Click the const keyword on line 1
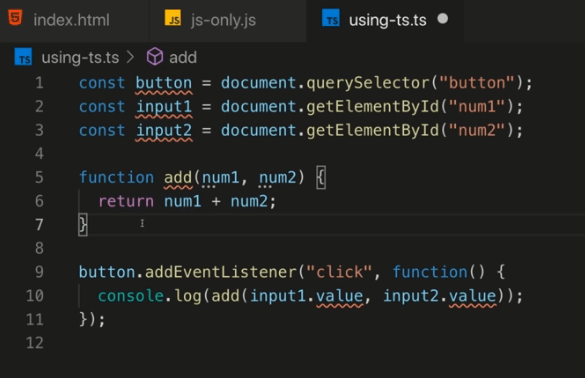Image resolution: width=585 pixels, height=378 pixels. tap(102, 83)
